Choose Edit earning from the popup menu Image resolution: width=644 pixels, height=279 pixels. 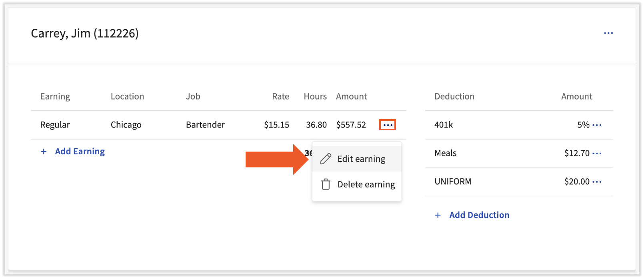[x=361, y=159]
